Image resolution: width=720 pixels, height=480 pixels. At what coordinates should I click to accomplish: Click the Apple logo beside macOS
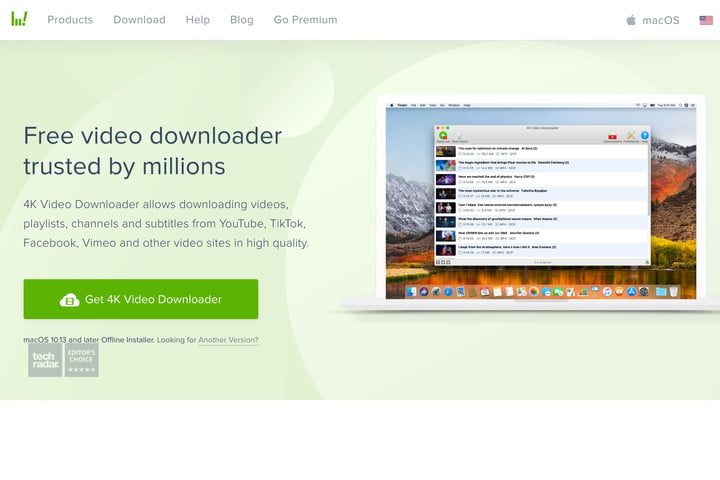pyautogui.click(x=631, y=20)
